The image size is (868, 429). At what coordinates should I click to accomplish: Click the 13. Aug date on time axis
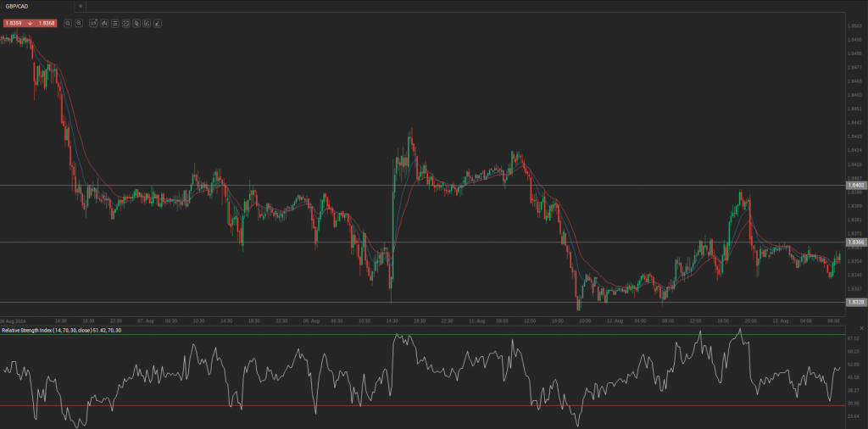pyautogui.click(x=782, y=320)
